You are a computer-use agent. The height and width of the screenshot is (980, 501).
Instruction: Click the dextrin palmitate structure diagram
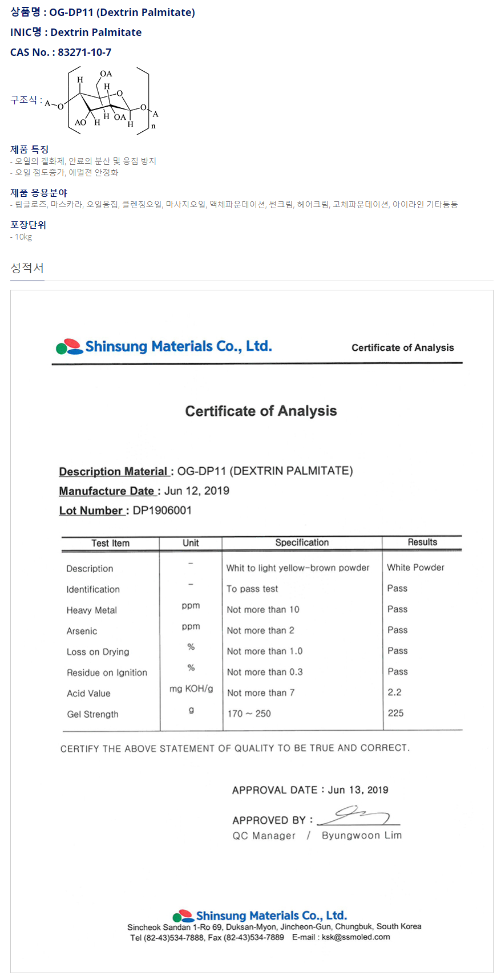103,100
